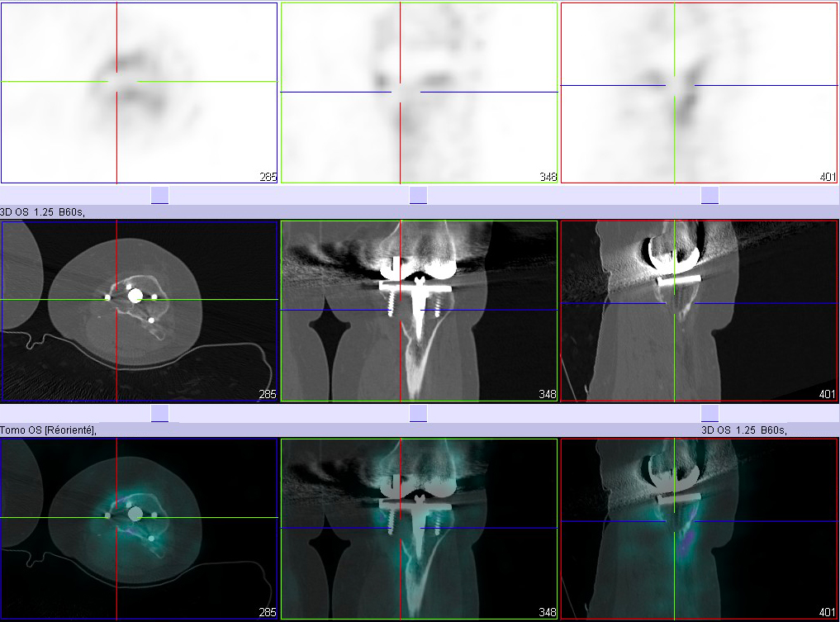Select the axial SPECT view with blue border
The width and height of the screenshot is (840, 622).
140,93
